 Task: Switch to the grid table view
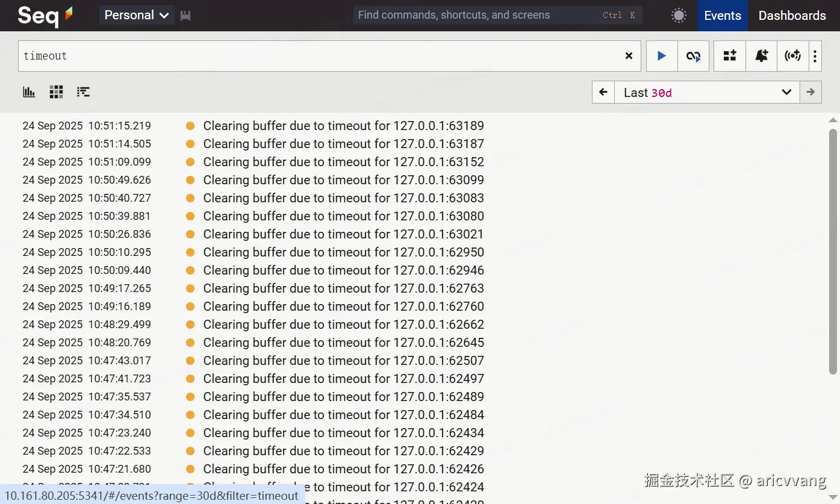click(56, 92)
